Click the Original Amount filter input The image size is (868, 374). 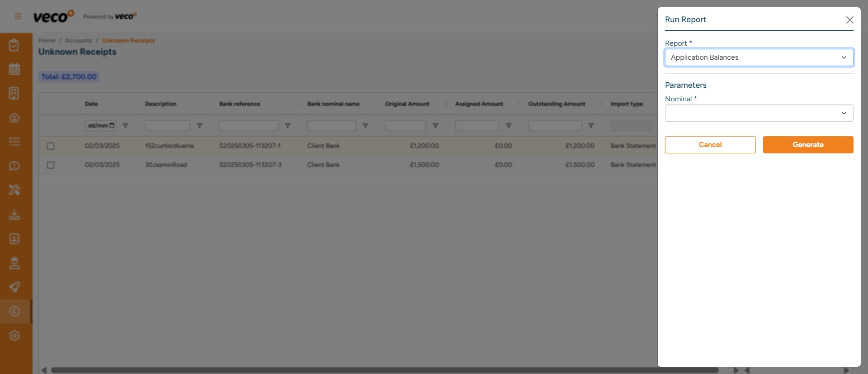[x=406, y=126]
